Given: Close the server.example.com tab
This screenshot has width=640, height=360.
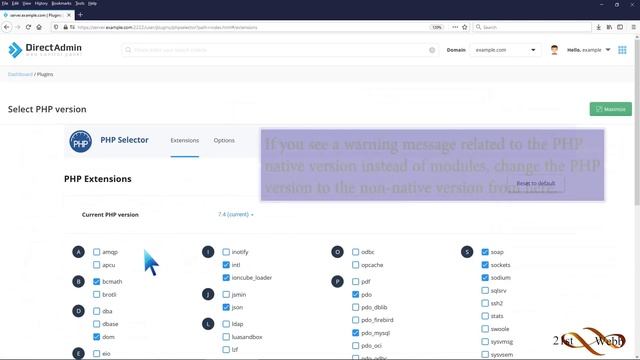Looking at the screenshot, I should (69, 15).
